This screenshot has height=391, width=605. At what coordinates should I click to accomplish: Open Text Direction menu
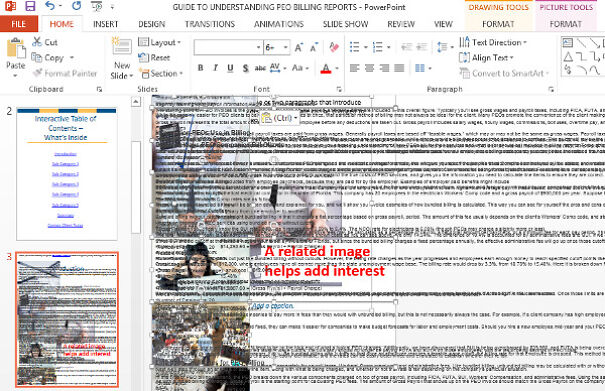[x=493, y=42]
